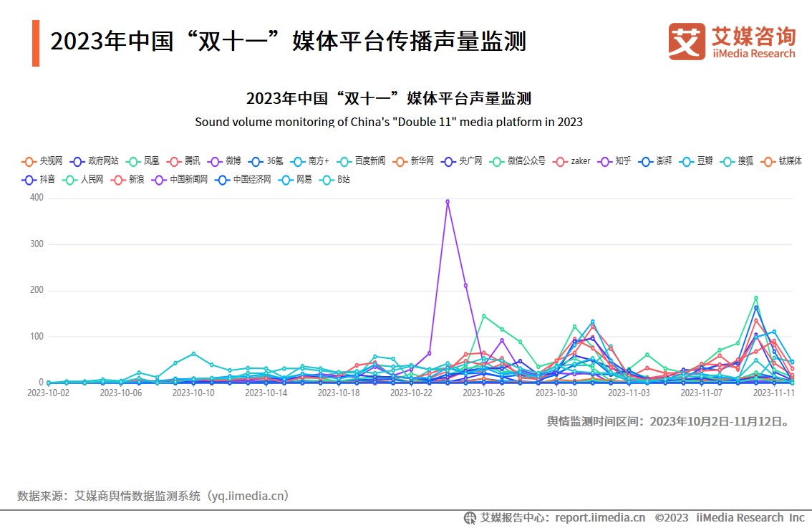Hide the 澎湃 series in legend

[x=655, y=161]
